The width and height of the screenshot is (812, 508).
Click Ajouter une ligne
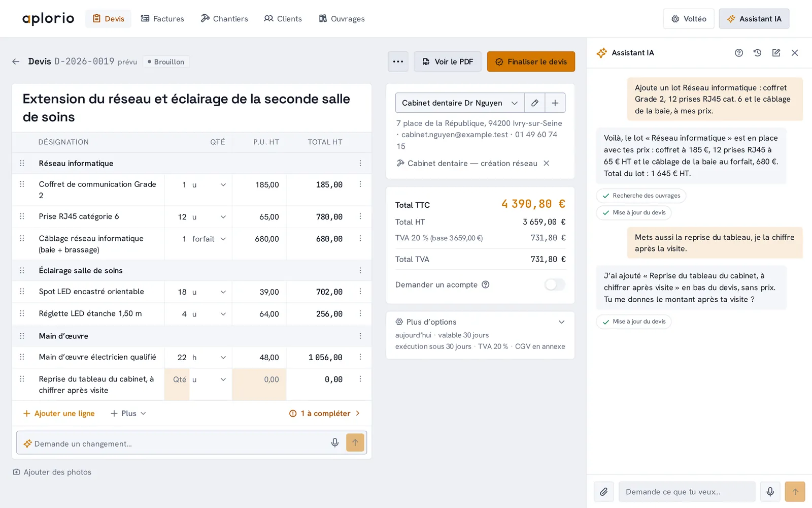click(59, 414)
